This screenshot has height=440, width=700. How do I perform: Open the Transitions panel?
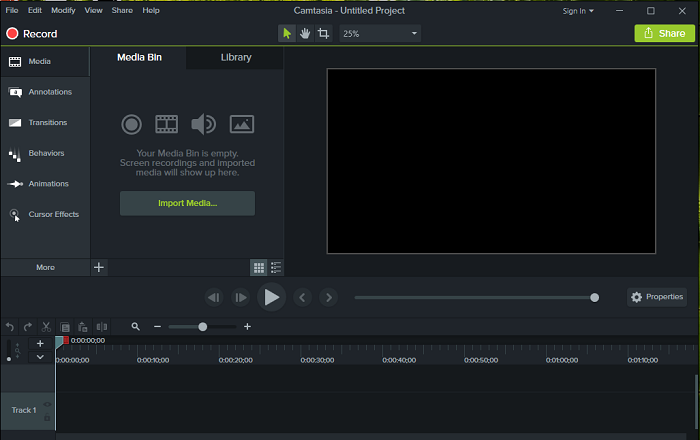pos(45,122)
